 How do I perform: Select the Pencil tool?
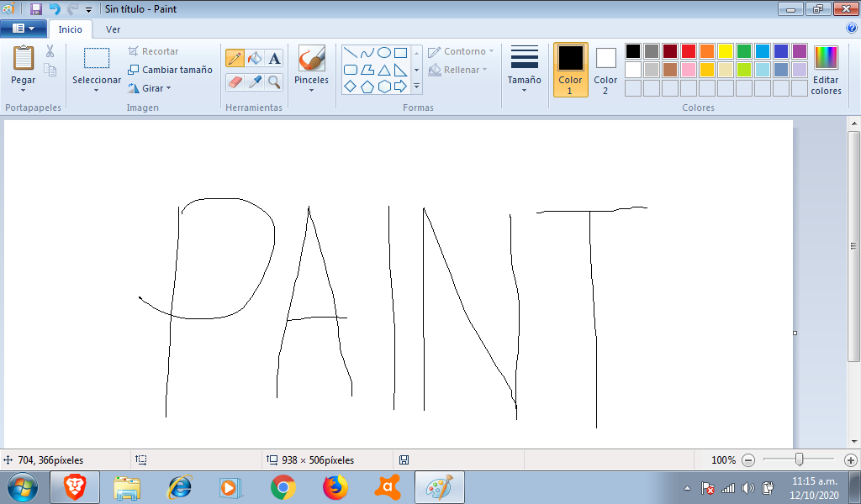point(235,58)
